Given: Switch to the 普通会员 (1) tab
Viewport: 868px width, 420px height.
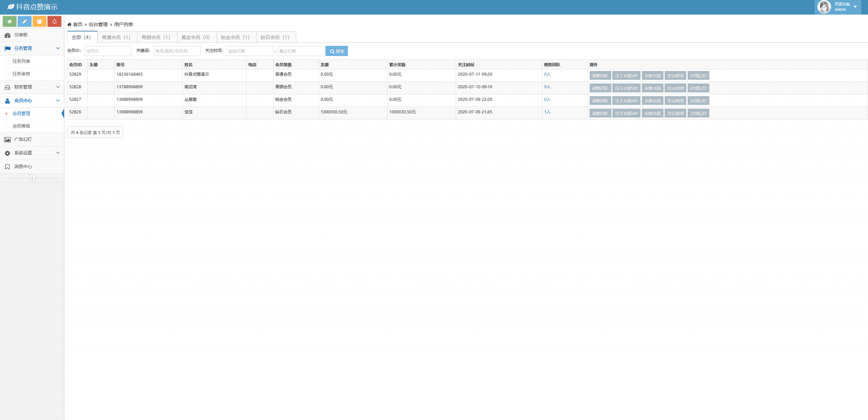Looking at the screenshot, I should click(116, 37).
